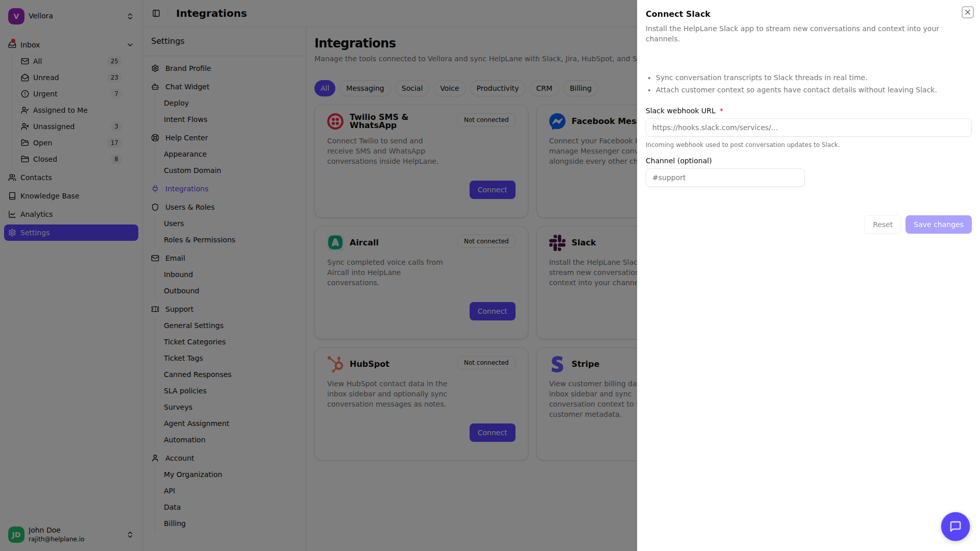Connect Twilio SMS & WhatsApp

click(493, 190)
